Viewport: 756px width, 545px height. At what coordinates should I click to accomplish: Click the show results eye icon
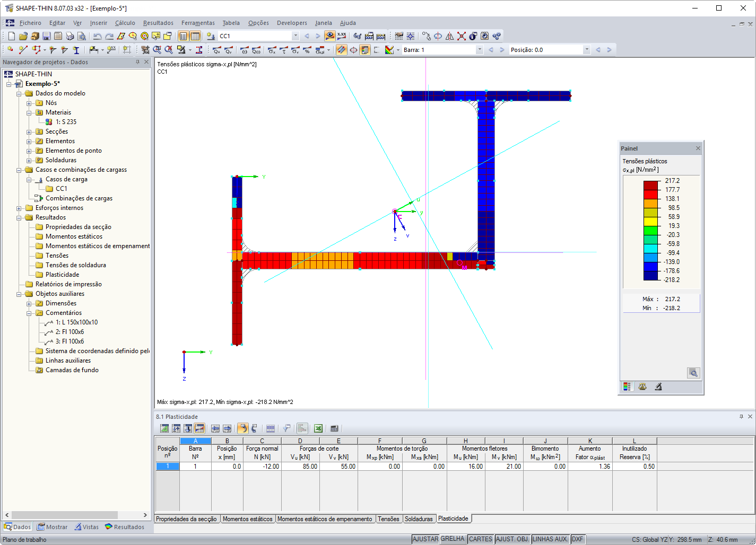(x=330, y=36)
